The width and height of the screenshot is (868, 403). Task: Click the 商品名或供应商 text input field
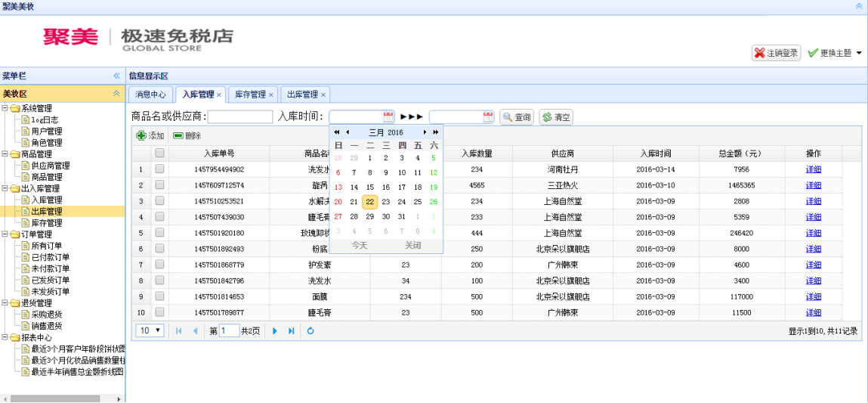pos(240,117)
